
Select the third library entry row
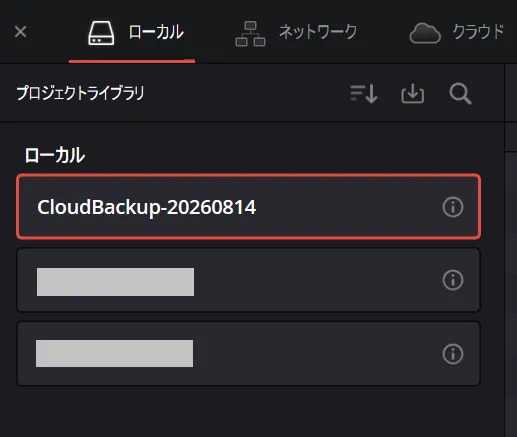[248, 353]
